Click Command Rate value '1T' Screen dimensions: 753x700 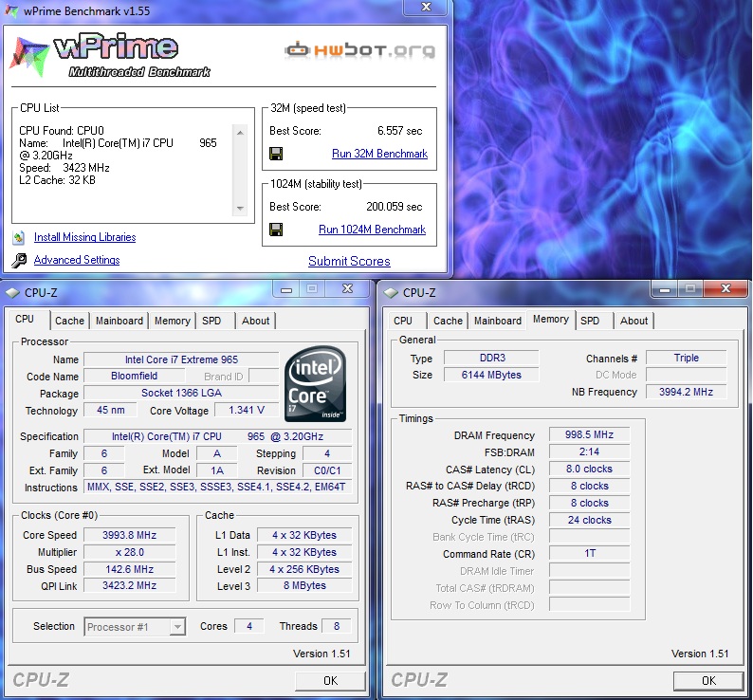point(589,554)
